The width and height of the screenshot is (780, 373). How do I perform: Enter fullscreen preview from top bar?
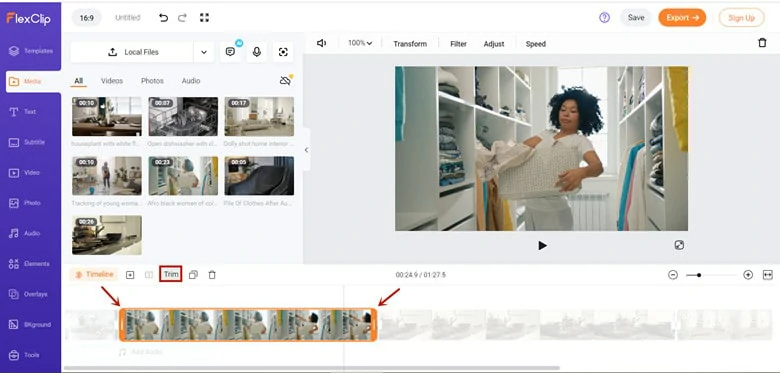pyautogui.click(x=204, y=18)
